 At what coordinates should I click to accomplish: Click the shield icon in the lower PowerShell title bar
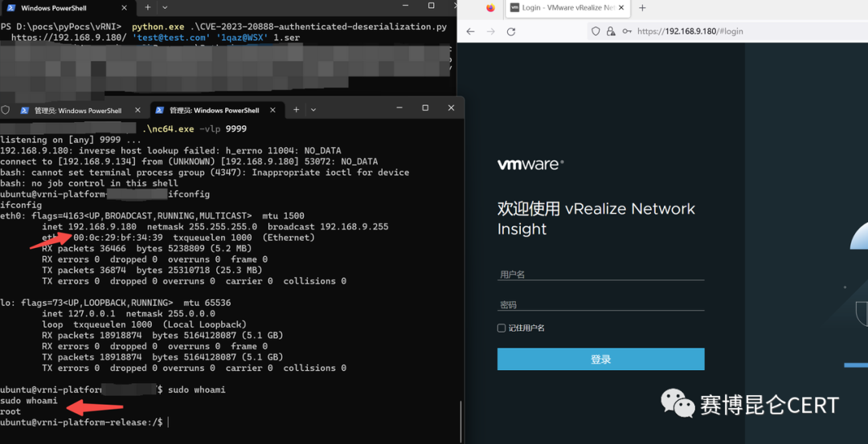tap(6, 109)
